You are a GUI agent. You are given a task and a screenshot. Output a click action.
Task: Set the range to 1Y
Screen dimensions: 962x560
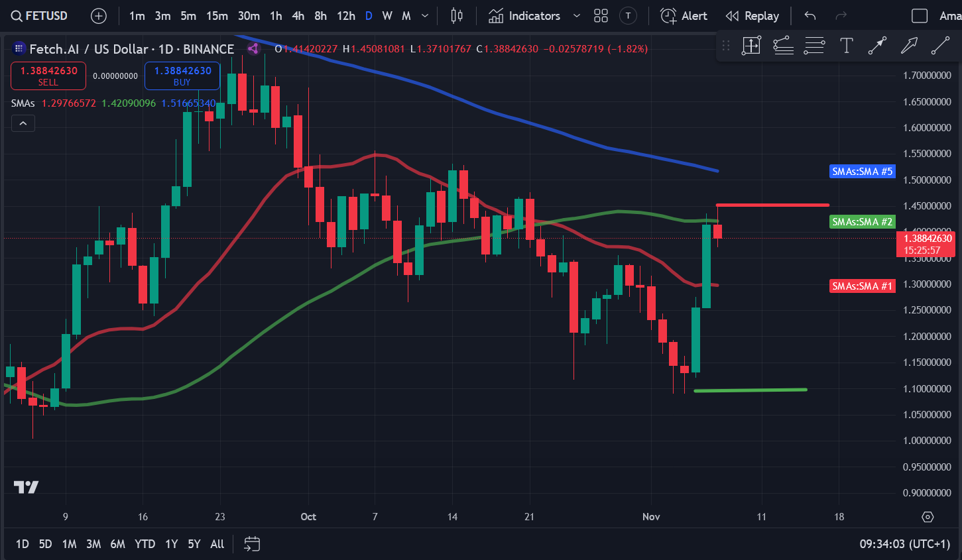point(171,544)
